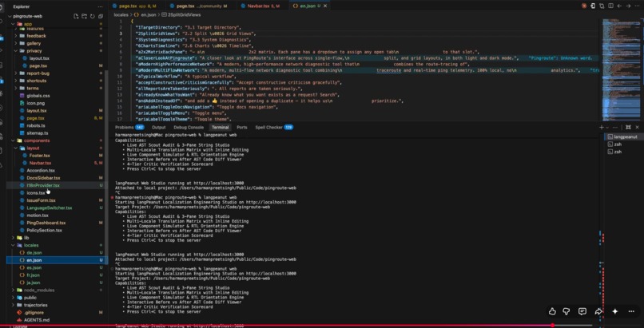Collapse the locales folder
The image size is (644, 328).
tap(13, 245)
